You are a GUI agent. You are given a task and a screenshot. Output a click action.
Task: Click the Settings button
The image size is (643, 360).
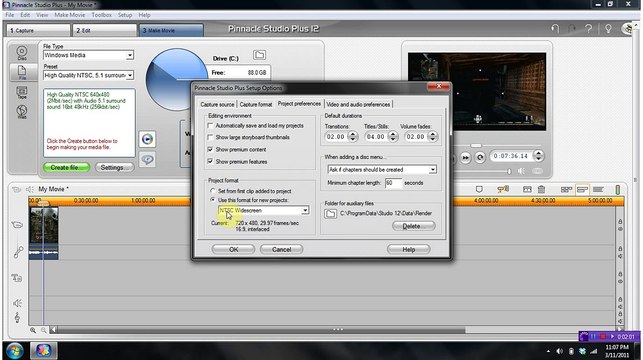pyautogui.click(x=114, y=167)
